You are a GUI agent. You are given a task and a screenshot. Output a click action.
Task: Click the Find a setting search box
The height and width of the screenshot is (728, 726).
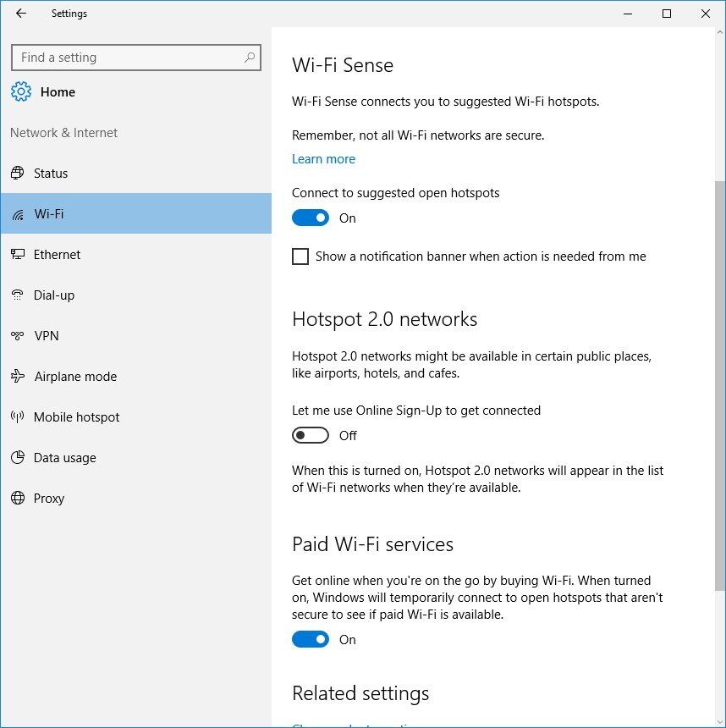136,58
